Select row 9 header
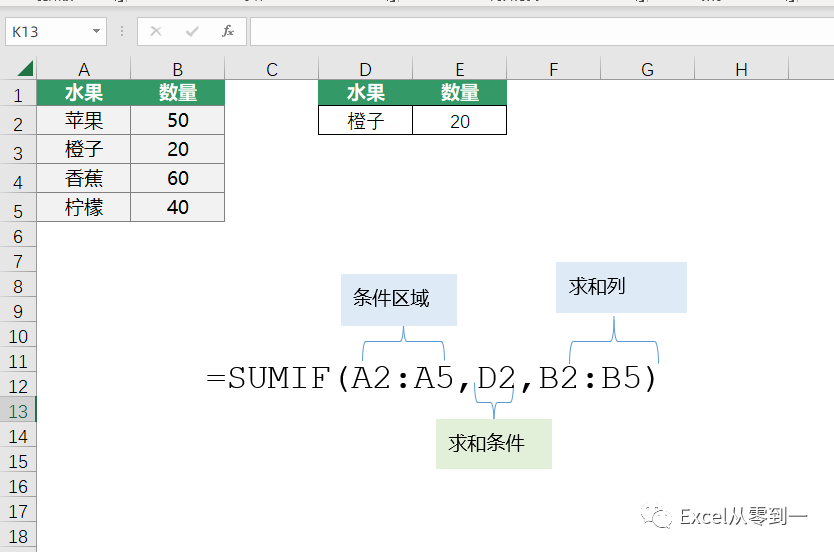This screenshot has height=552, width=834. pos(18,311)
